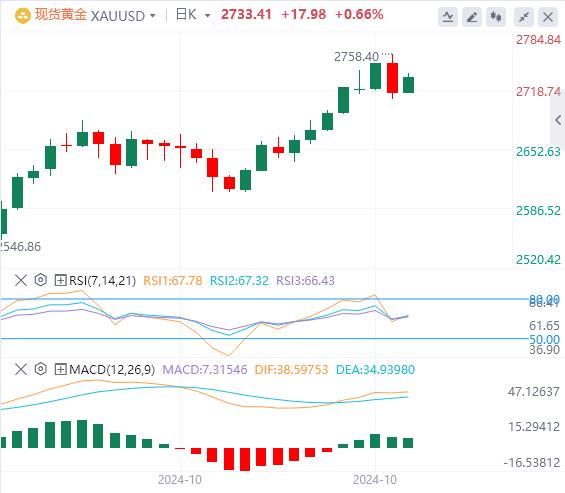Click the 现货黄金 XAUUSD symbol name
565x493 pixels.
click(90, 15)
